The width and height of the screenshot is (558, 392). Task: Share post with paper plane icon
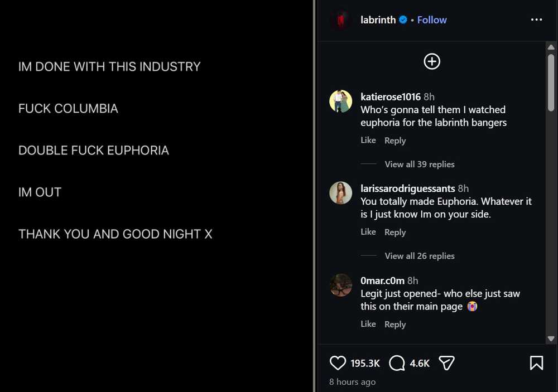click(446, 363)
